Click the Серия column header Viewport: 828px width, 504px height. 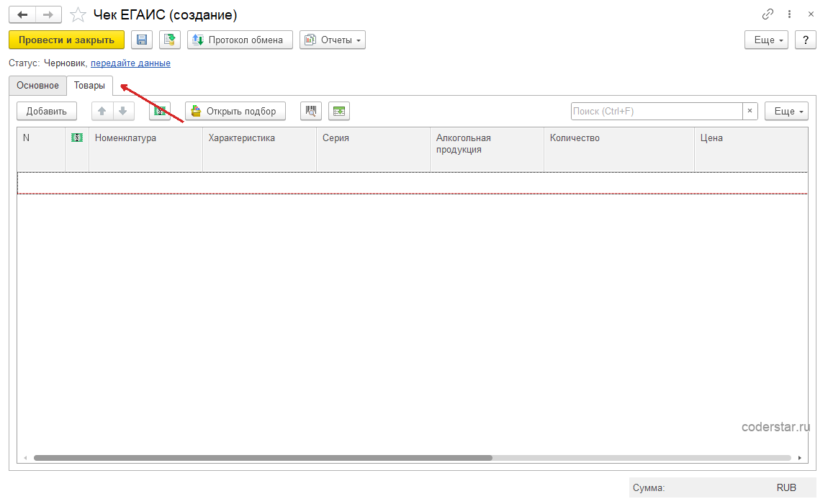pos(374,150)
